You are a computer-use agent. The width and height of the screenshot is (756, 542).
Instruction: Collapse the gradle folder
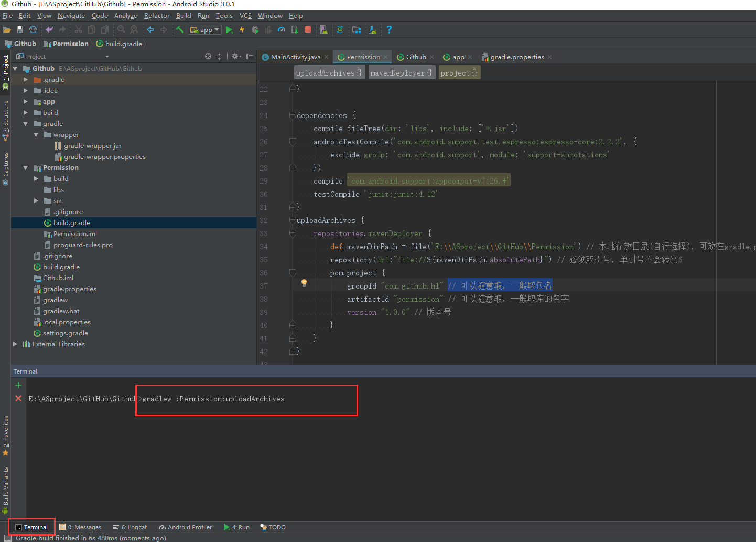point(25,124)
